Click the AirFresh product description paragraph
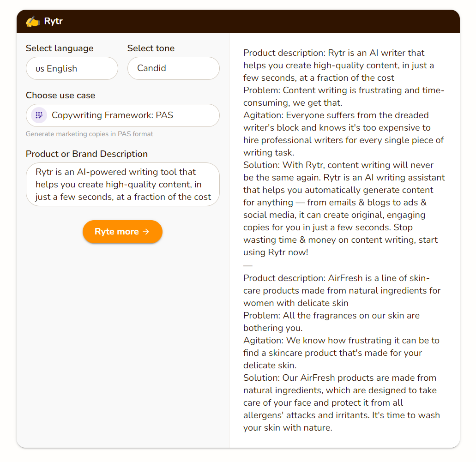Image resolution: width=476 pixels, height=462 pixels. coord(342,290)
